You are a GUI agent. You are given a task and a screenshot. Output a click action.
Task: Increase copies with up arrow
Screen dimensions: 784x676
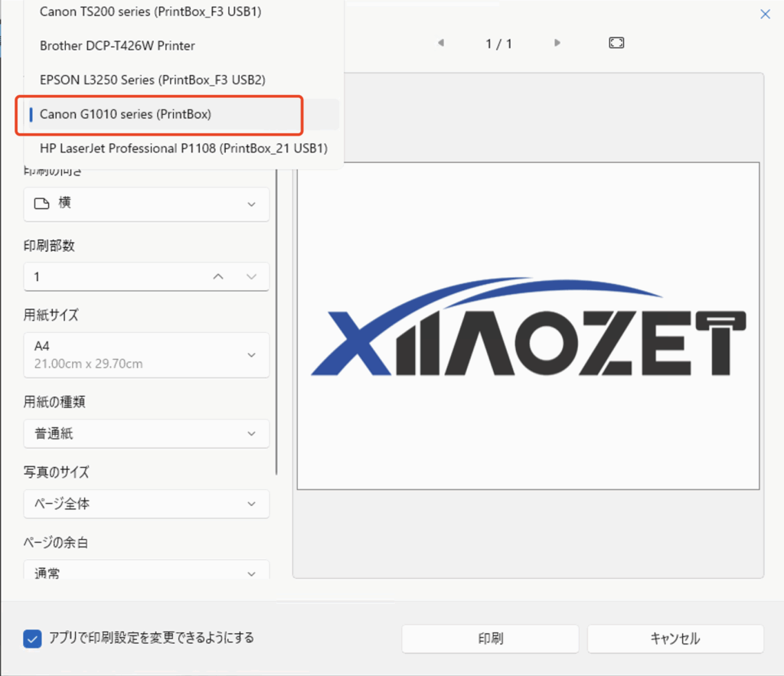coord(218,276)
